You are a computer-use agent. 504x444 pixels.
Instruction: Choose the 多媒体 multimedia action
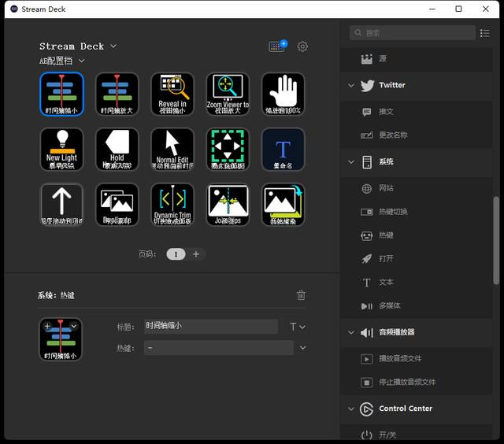point(417,305)
